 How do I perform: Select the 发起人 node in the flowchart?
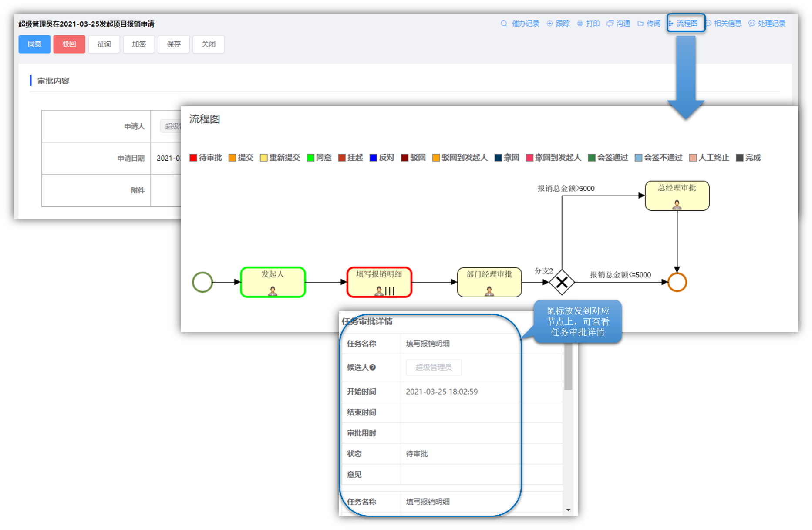click(273, 282)
